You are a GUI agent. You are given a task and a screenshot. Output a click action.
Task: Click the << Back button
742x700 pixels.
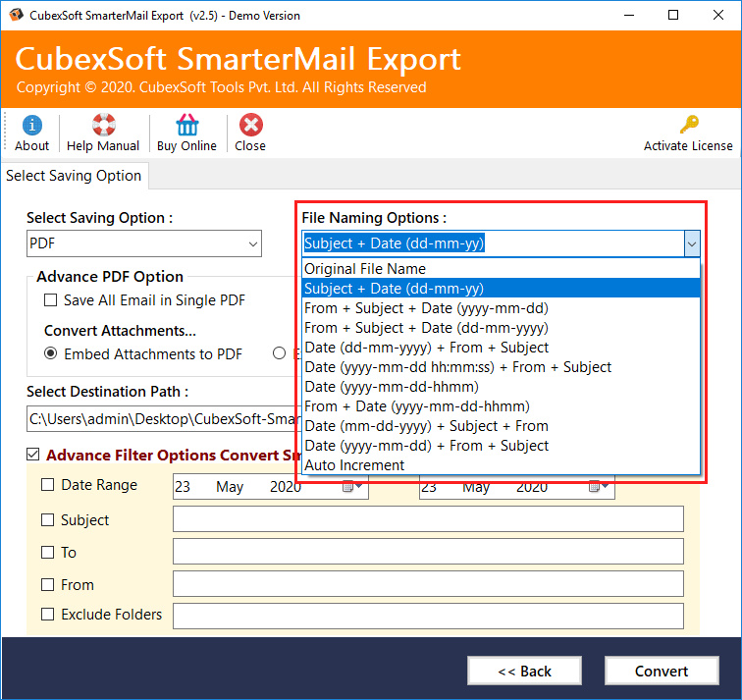[524, 671]
